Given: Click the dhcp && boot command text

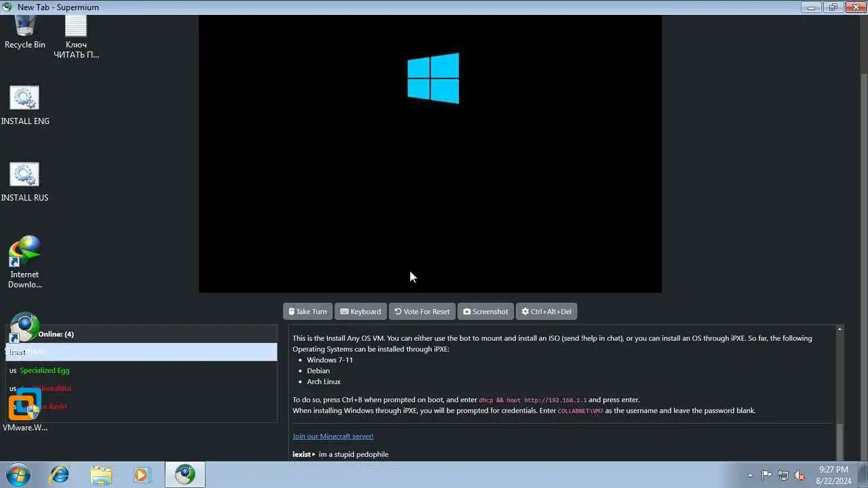Looking at the screenshot, I should [532, 400].
